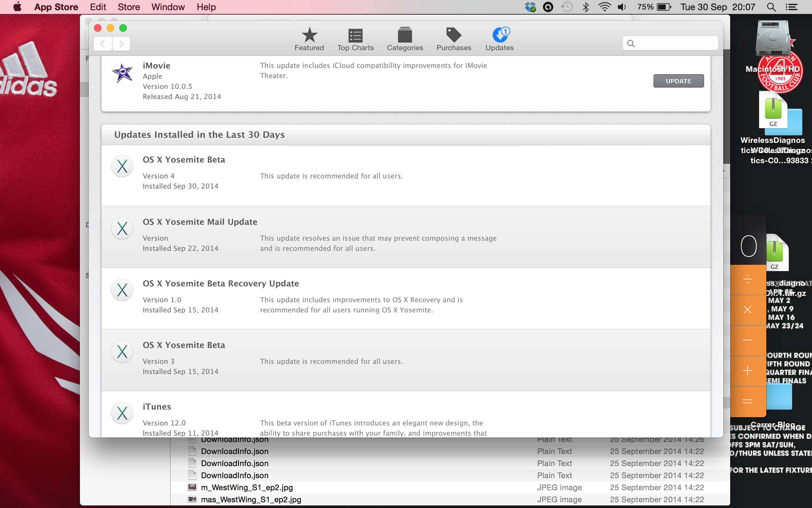Click the Time Machine menu bar icon
The height and width of the screenshot is (508, 812).
(567, 7)
